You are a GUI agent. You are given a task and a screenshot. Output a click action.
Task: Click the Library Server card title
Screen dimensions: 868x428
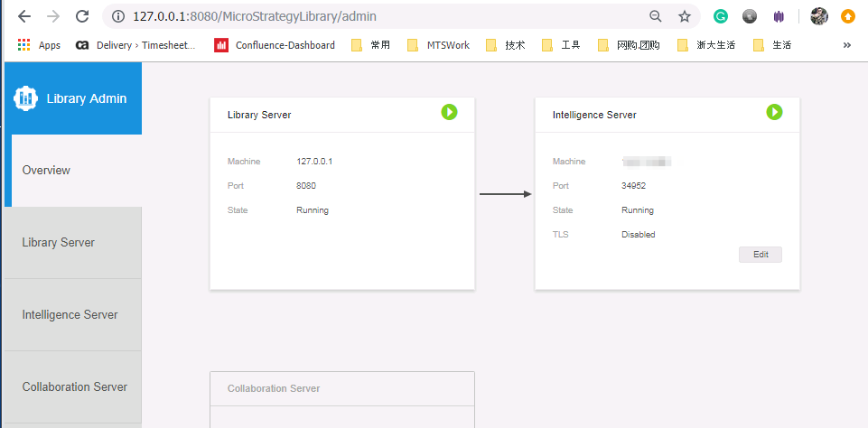click(259, 116)
